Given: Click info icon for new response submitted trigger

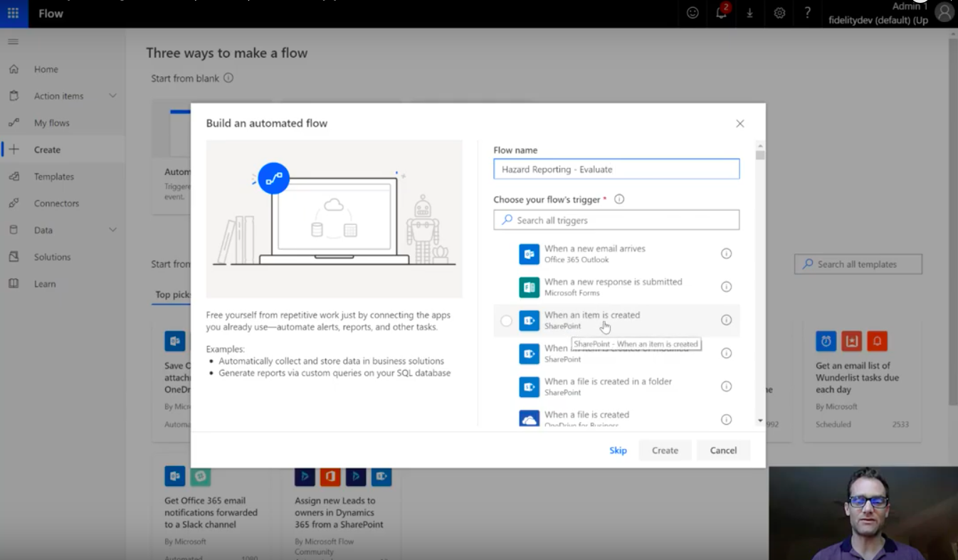Looking at the screenshot, I should [x=726, y=287].
